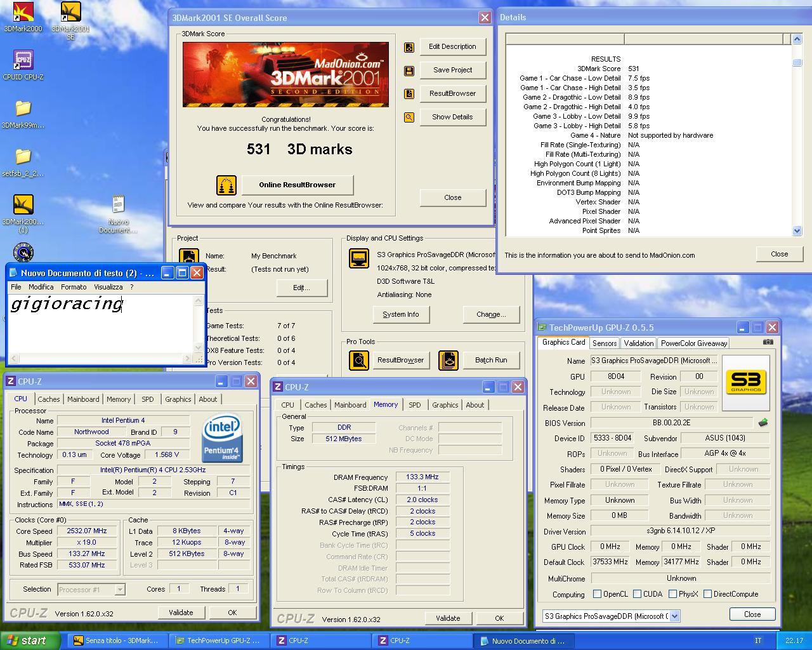The image size is (812, 650).
Task: Click the floppy icon beside Save Project
Action: (409, 70)
